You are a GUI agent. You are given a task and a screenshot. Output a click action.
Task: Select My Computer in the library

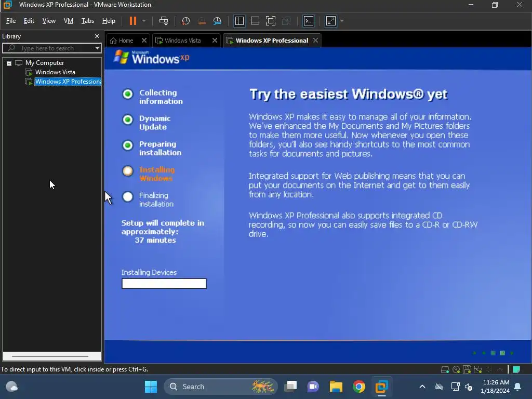click(45, 63)
